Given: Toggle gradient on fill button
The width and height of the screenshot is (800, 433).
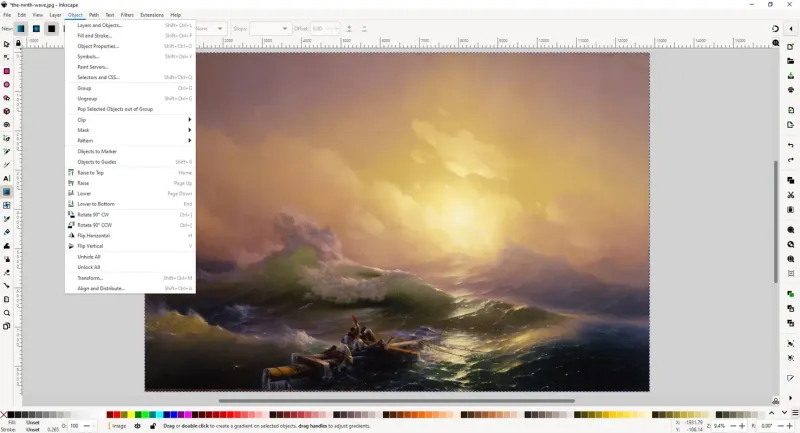Looking at the screenshot, I should pos(52,29).
